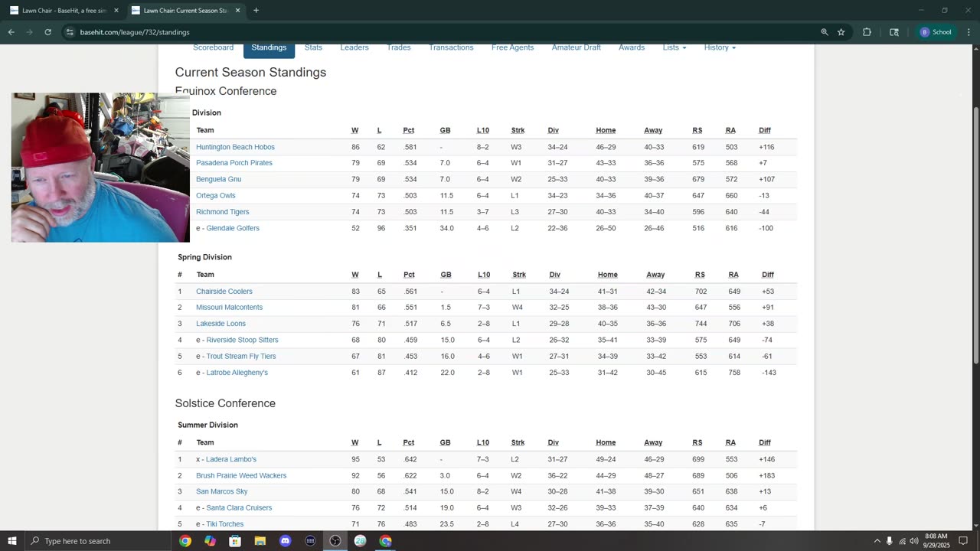This screenshot has height=551, width=980.
Task: Open Microsoft Store taskbar icon
Action: coord(235,541)
